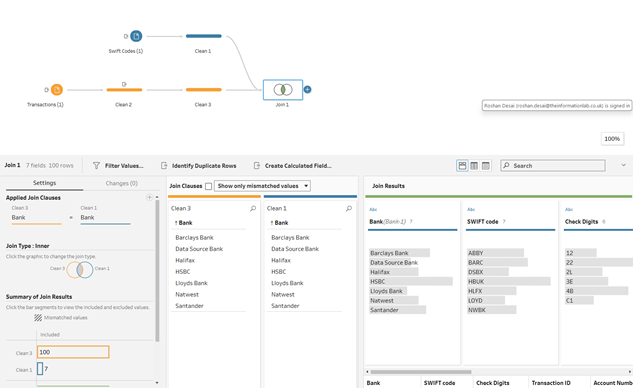Click the mismatched values hatch legend icon
633x388 pixels.
tap(38, 318)
